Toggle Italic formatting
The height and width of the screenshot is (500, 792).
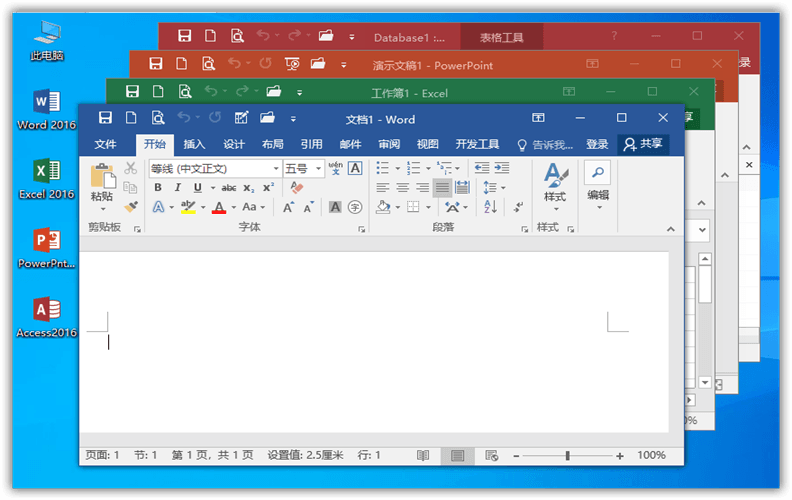(x=177, y=188)
